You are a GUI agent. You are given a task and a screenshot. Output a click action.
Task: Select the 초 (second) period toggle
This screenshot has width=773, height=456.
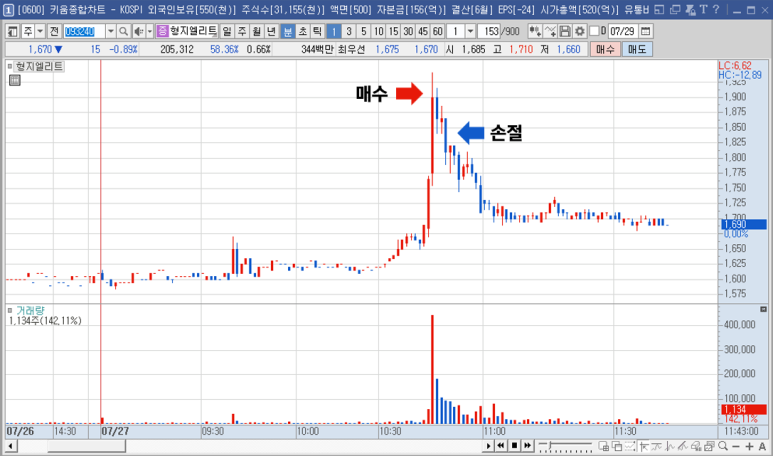pyautogui.click(x=302, y=32)
